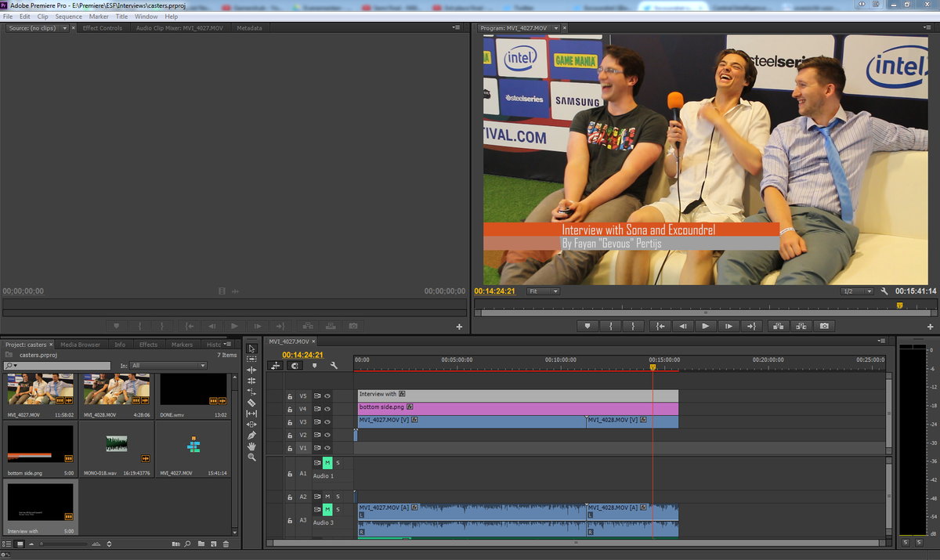
Task: Open the Metadata tab
Action: [249, 28]
